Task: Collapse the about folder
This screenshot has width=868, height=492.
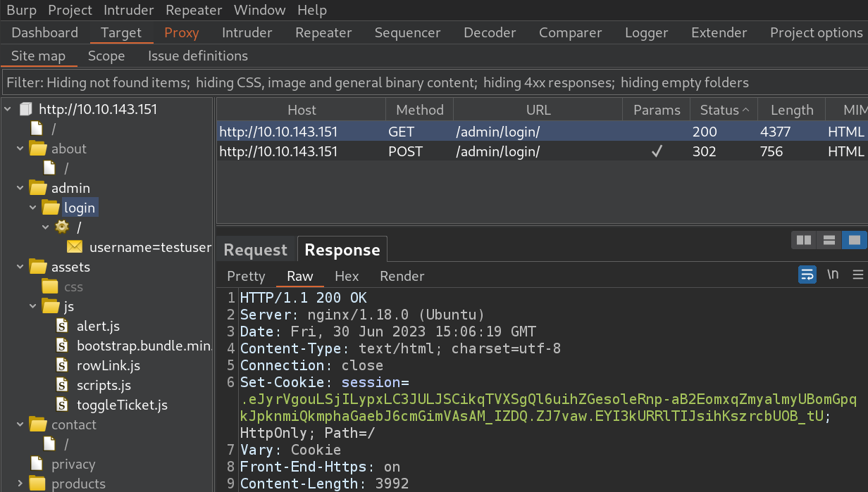Action: [x=20, y=149]
